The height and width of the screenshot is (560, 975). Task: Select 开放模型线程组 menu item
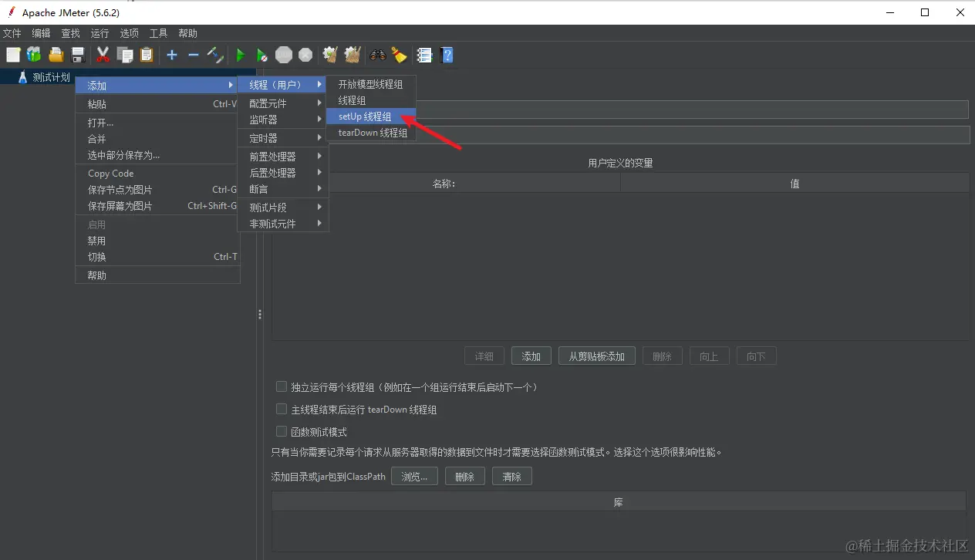371,84
